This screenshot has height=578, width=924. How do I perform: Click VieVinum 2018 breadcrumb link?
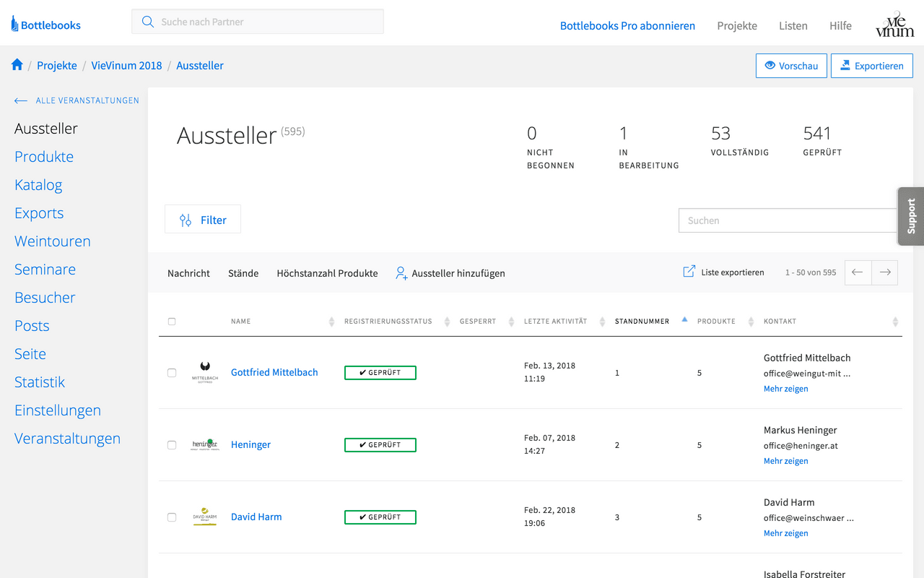click(126, 65)
